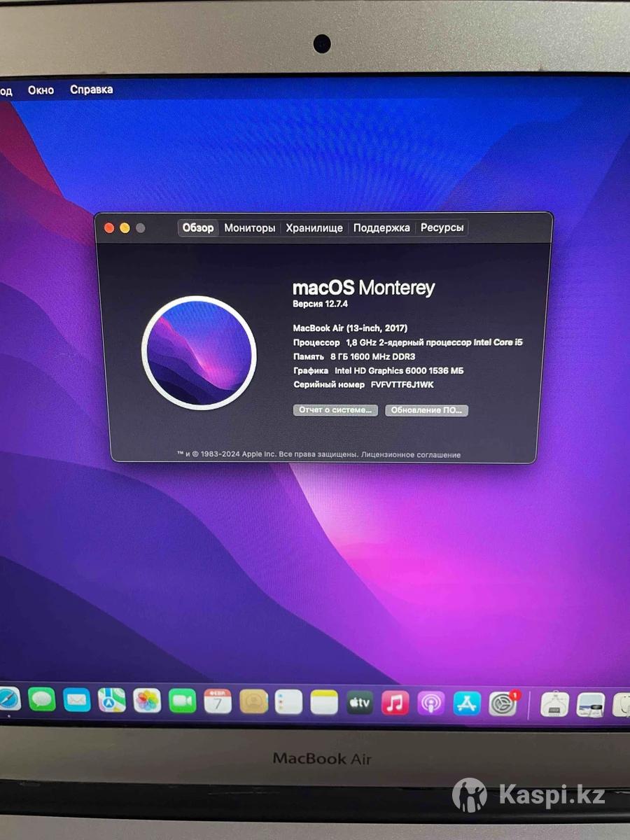Select the Хранилище tab

click(x=314, y=228)
